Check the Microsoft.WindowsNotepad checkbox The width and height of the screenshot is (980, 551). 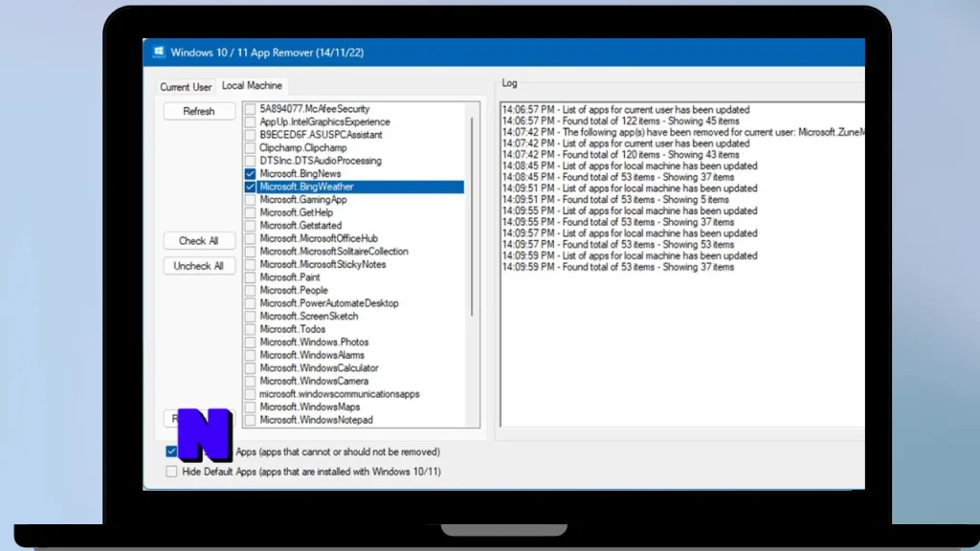pos(250,420)
